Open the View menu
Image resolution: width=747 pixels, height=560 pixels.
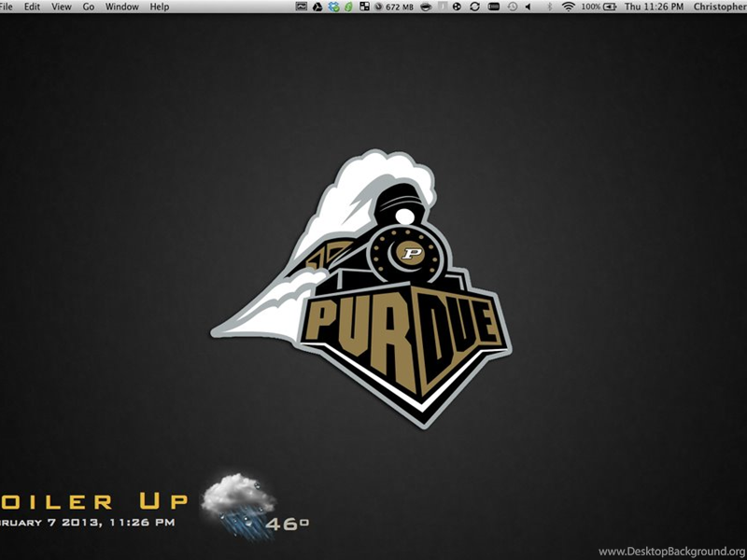click(x=62, y=7)
